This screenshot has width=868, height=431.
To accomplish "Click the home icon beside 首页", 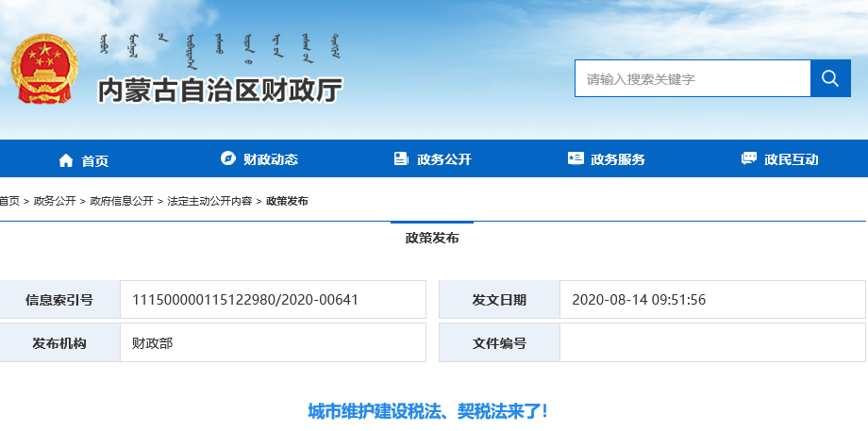I will coord(65,160).
